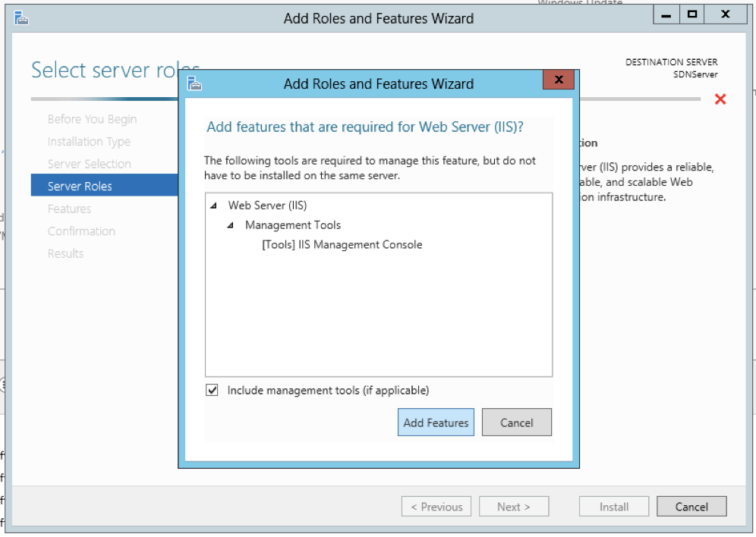
Task: Uncheck Include management tools checkbox
Action: 212,390
